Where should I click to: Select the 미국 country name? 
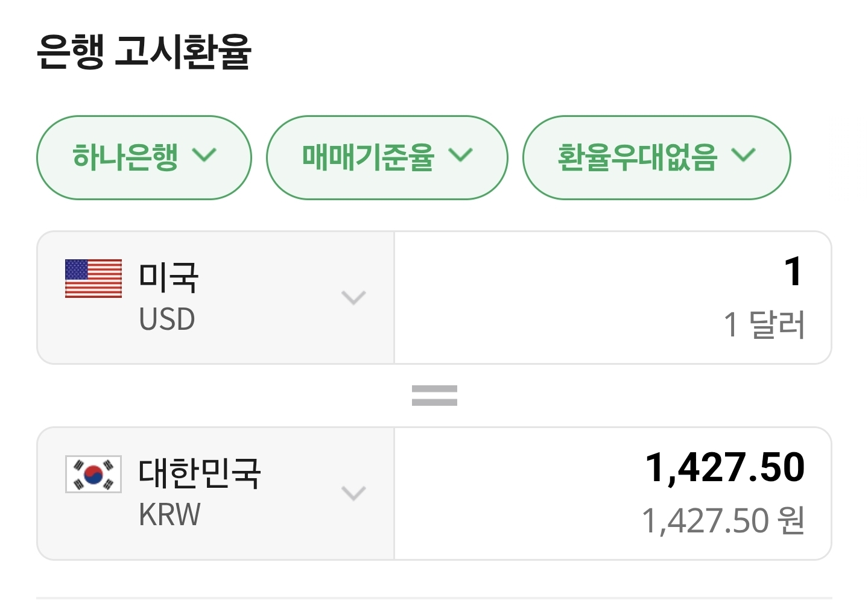click(168, 278)
